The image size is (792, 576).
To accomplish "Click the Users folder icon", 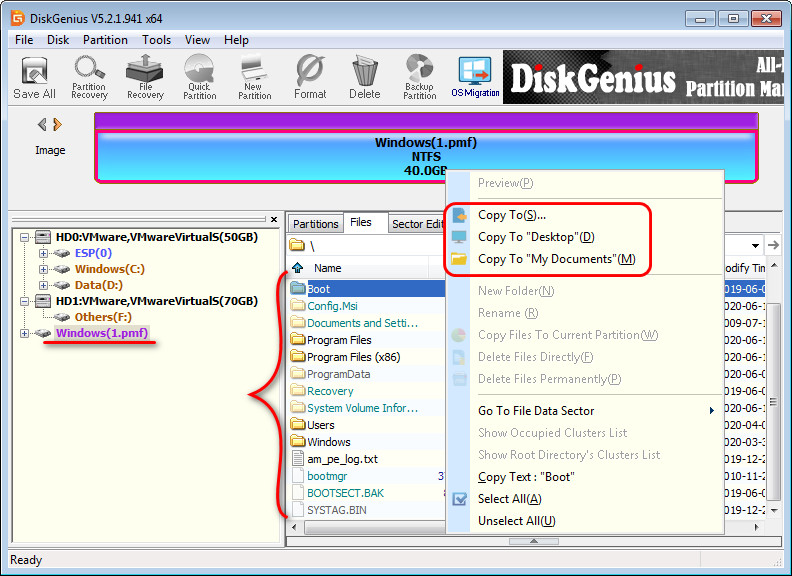I will point(298,424).
